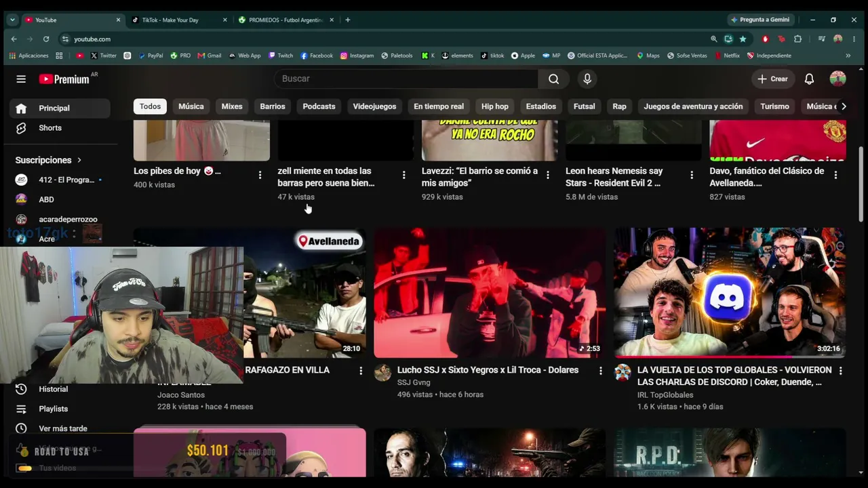Click the Crear button
This screenshot has height=488, width=868.
(772, 79)
